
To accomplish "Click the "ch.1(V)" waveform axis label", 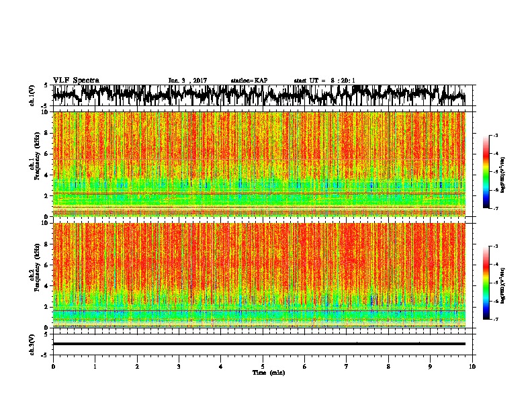I will point(32,95).
